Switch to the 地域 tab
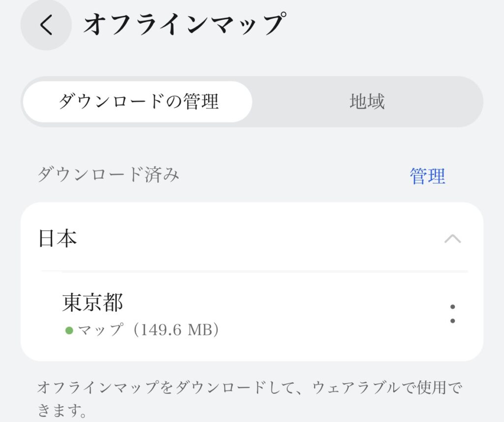This screenshot has width=504, height=422. (367, 102)
